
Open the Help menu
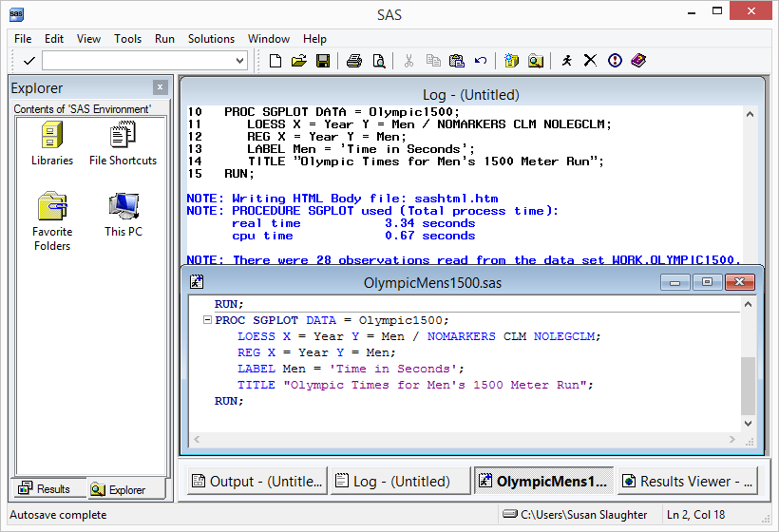click(x=315, y=39)
